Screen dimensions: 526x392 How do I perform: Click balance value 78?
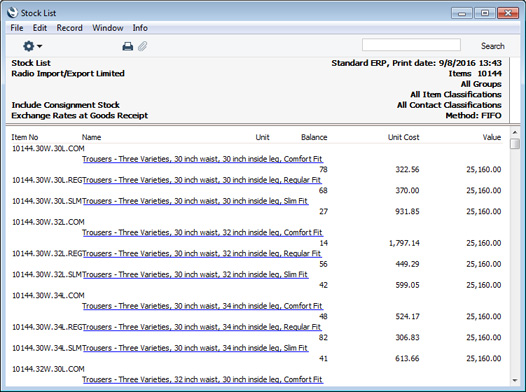coord(323,170)
